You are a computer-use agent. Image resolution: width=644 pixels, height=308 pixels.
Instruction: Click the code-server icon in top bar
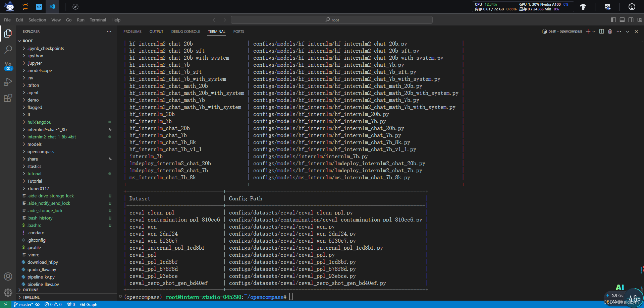coord(39,7)
